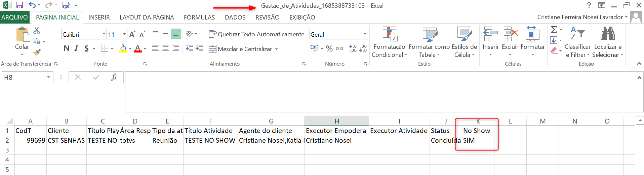Expand the Geral number format dropdown
Viewport: 644px width, 175px height.
365,34
